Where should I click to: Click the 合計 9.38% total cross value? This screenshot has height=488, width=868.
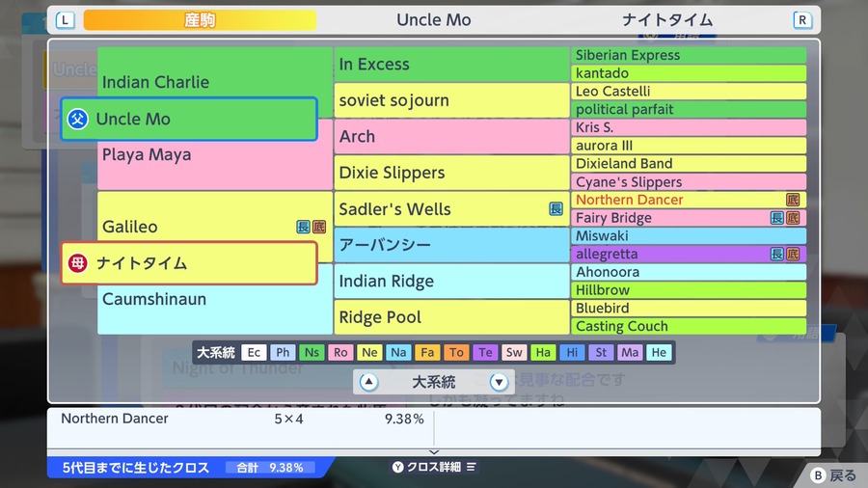point(271,468)
